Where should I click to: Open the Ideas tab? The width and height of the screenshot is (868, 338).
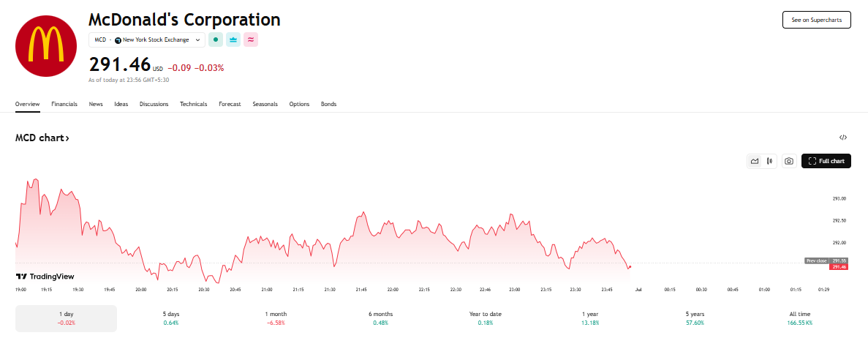pos(121,104)
